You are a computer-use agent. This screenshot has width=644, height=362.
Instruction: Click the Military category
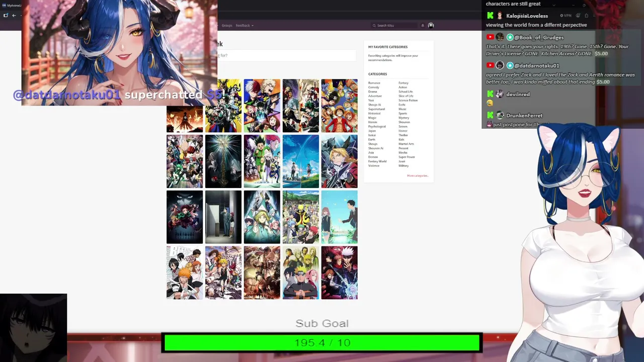pyautogui.click(x=404, y=166)
